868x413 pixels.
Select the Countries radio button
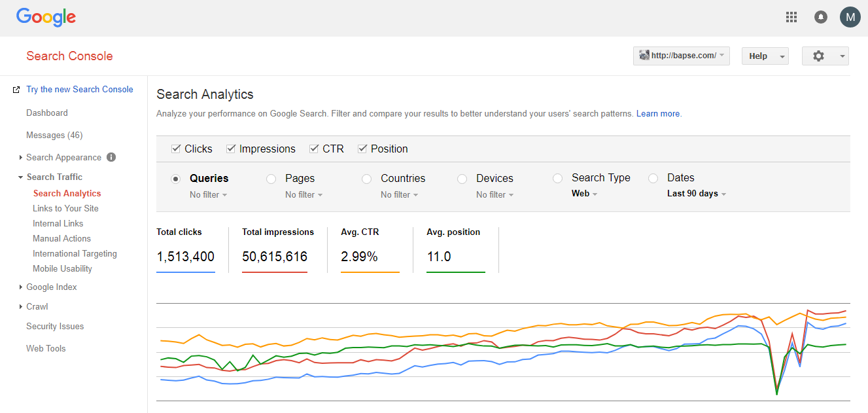point(366,179)
